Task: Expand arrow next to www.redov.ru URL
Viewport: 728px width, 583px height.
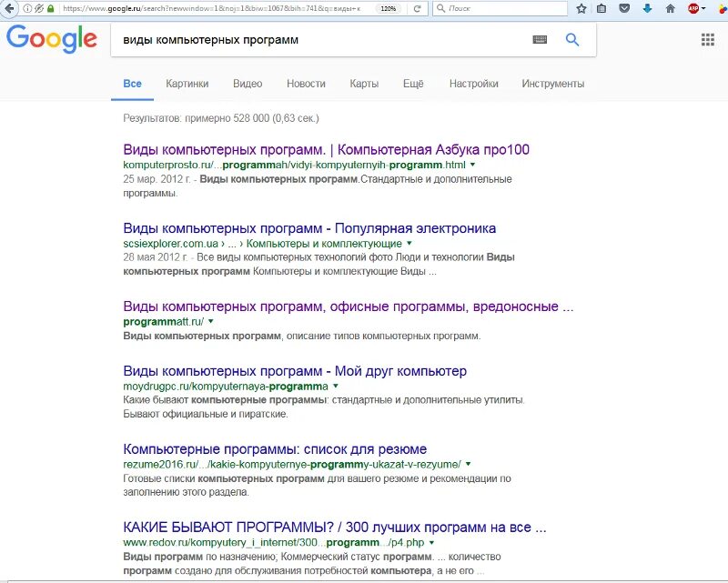Action: pos(431,543)
